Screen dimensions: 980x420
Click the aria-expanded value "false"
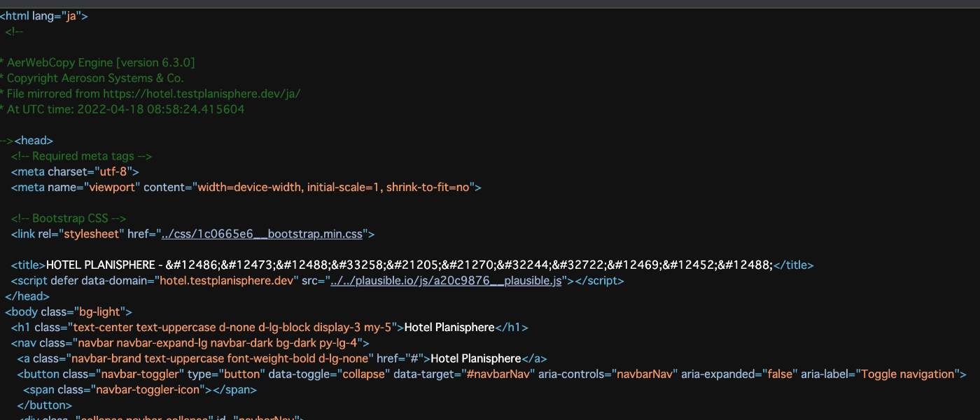point(778,374)
